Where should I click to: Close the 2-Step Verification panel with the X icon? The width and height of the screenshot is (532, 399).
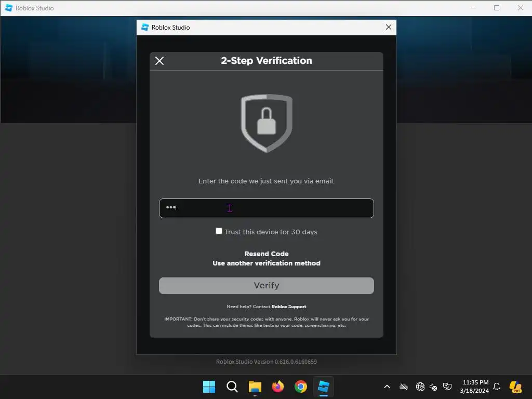coord(159,61)
